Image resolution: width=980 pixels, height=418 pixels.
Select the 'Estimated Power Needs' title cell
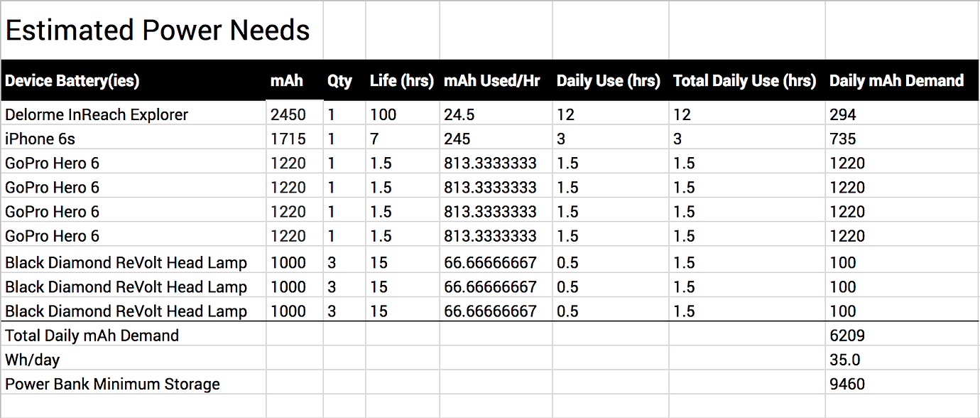(158, 31)
